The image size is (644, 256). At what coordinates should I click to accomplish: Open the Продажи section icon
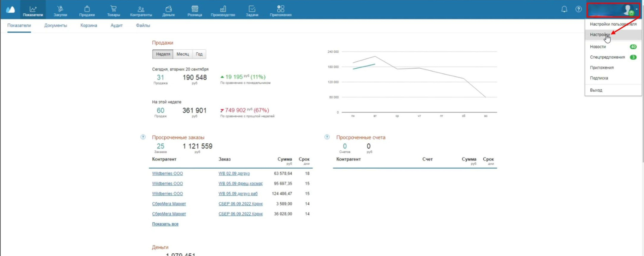(87, 9)
